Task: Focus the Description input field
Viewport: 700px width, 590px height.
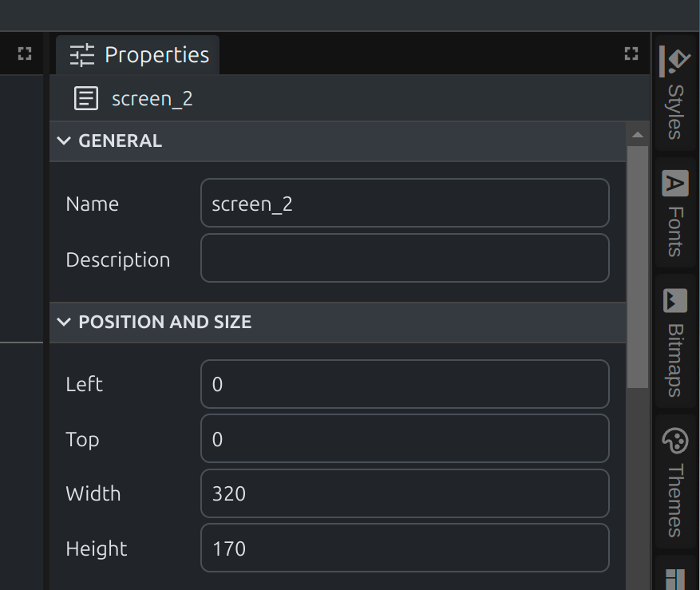Action: 405,259
